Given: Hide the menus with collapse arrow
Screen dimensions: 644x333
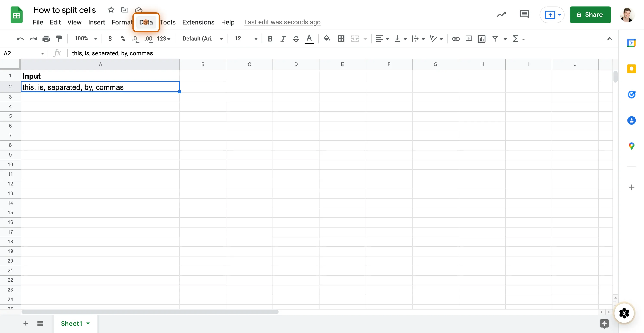Looking at the screenshot, I should 609,39.
